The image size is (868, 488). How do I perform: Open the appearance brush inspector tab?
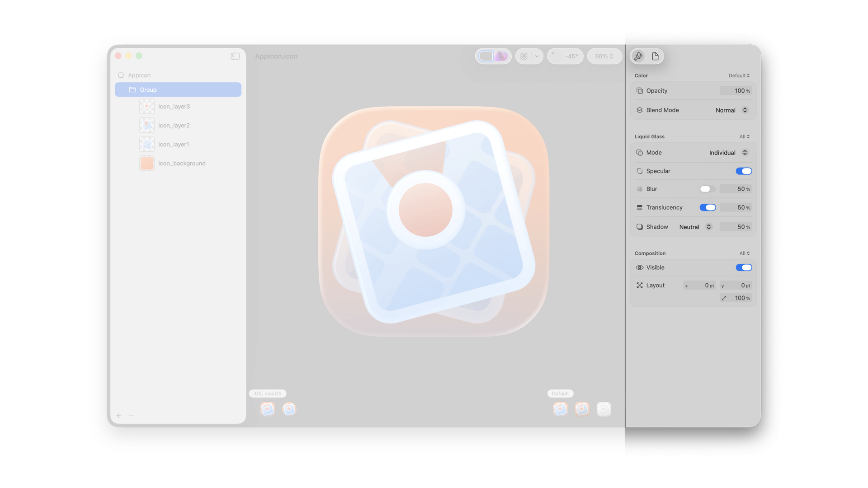pyautogui.click(x=638, y=56)
